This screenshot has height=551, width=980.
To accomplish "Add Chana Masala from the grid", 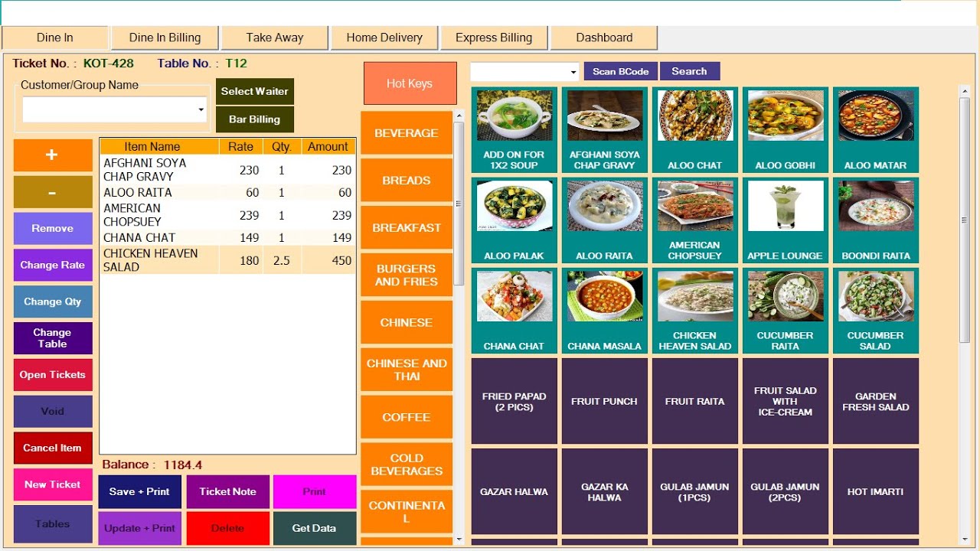I will tap(604, 311).
